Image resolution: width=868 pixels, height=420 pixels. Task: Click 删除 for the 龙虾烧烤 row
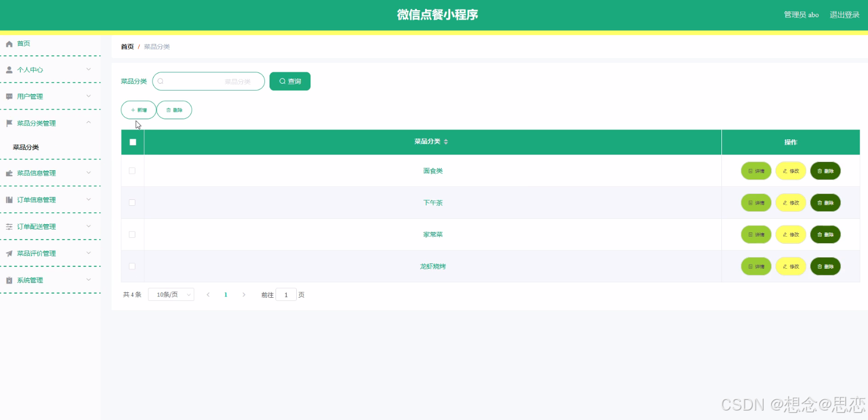825,266
